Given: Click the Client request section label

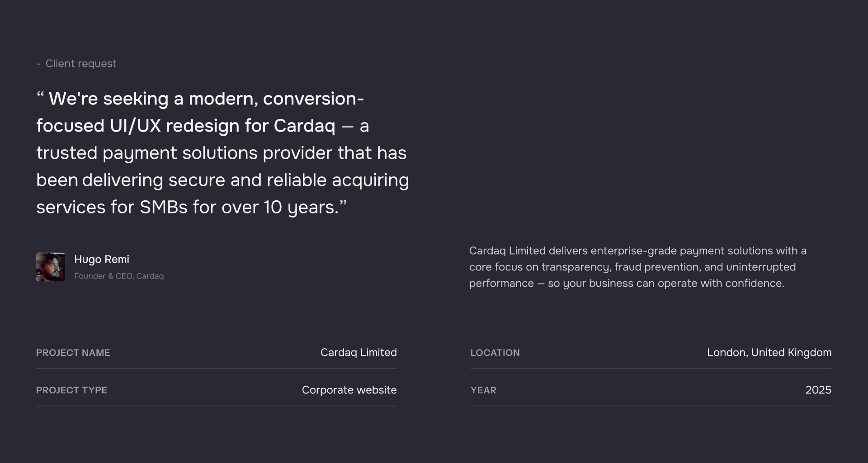Looking at the screenshot, I should (80, 63).
